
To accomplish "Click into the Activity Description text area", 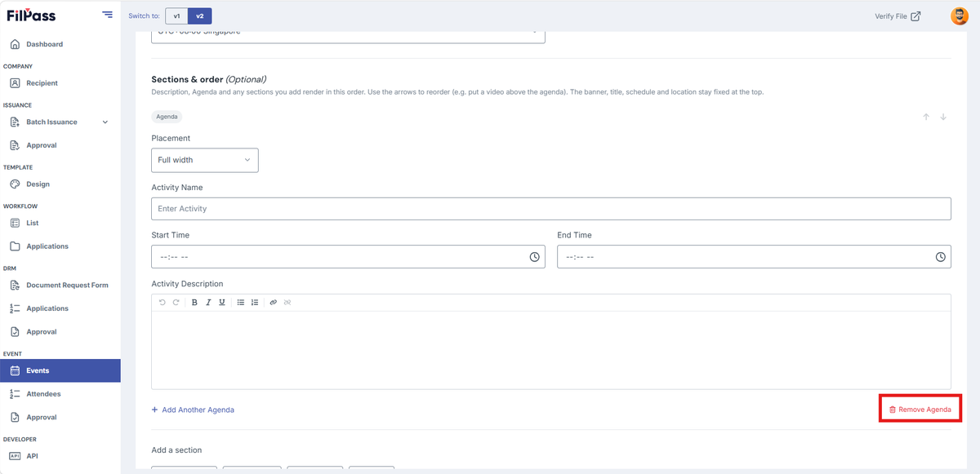I will coord(551,350).
